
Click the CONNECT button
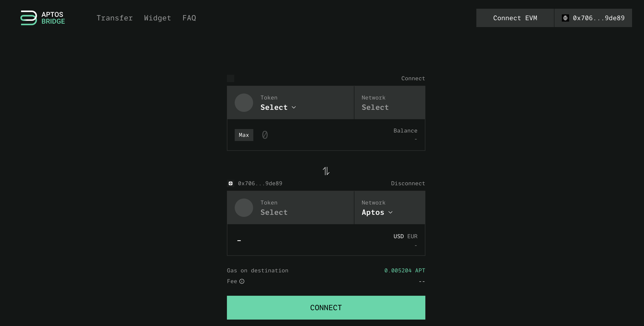pyautogui.click(x=326, y=308)
